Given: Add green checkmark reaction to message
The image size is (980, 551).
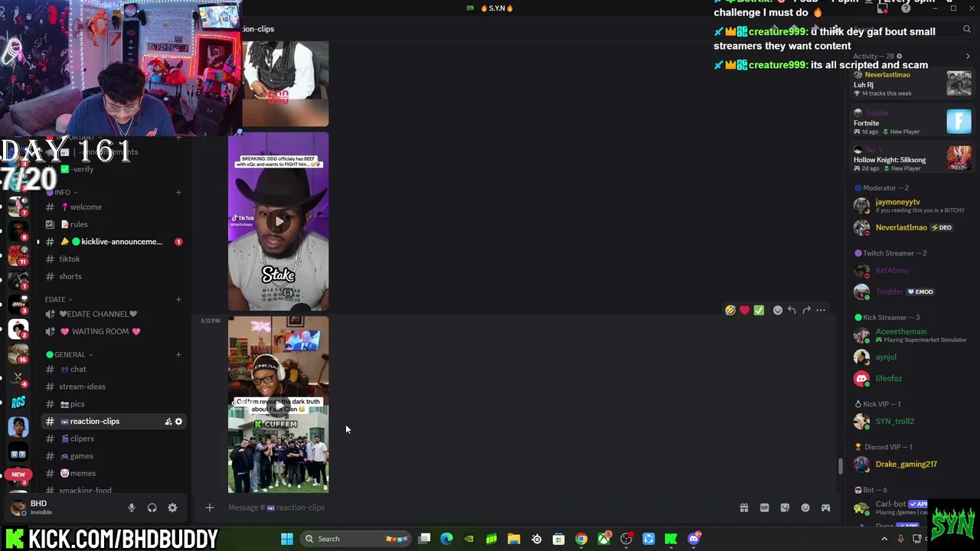Looking at the screenshot, I should (759, 310).
